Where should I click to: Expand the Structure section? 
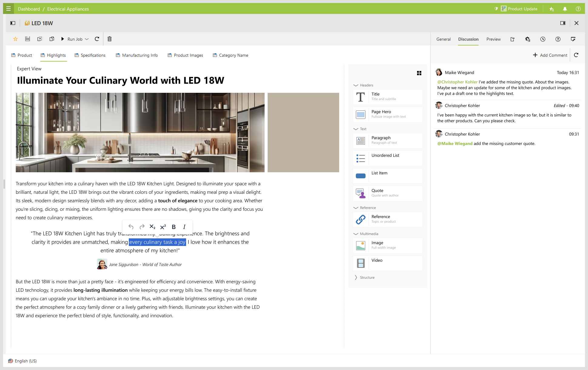pyautogui.click(x=356, y=277)
